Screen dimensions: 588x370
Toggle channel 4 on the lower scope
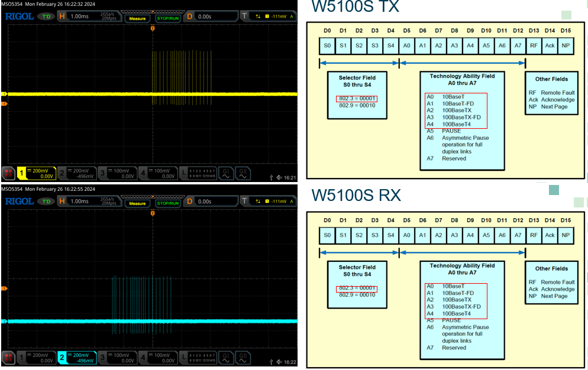[x=159, y=358]
